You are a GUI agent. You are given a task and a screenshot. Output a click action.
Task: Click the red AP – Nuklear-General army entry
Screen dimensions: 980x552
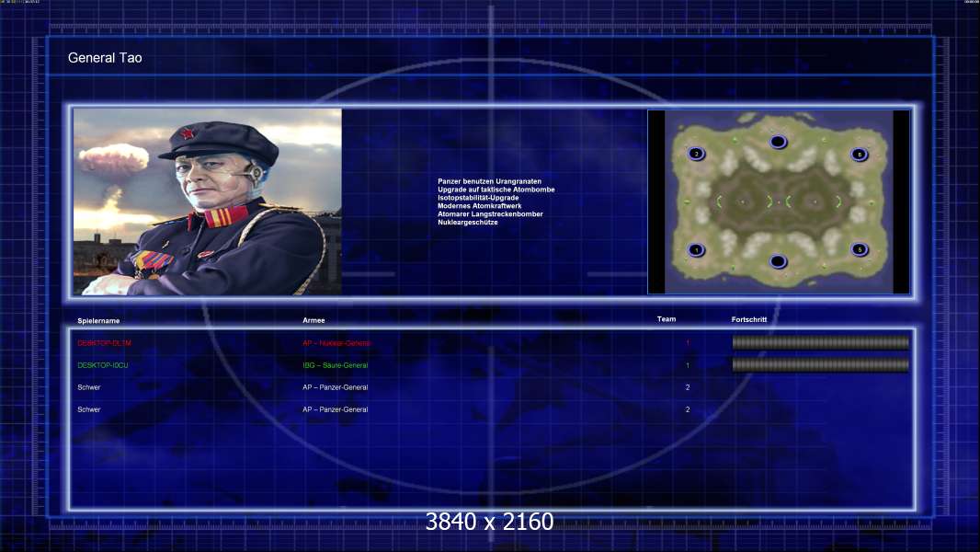click(x=336, y=343)
